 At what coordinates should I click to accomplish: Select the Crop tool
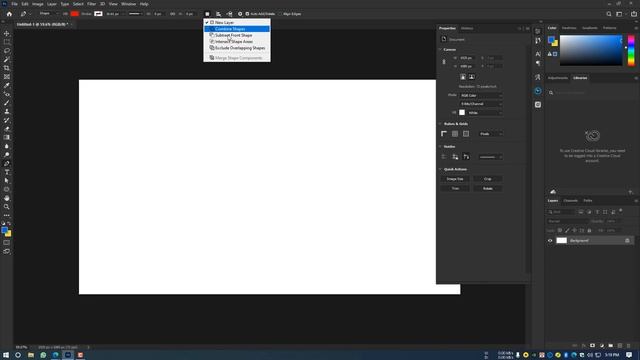point(7,68)
